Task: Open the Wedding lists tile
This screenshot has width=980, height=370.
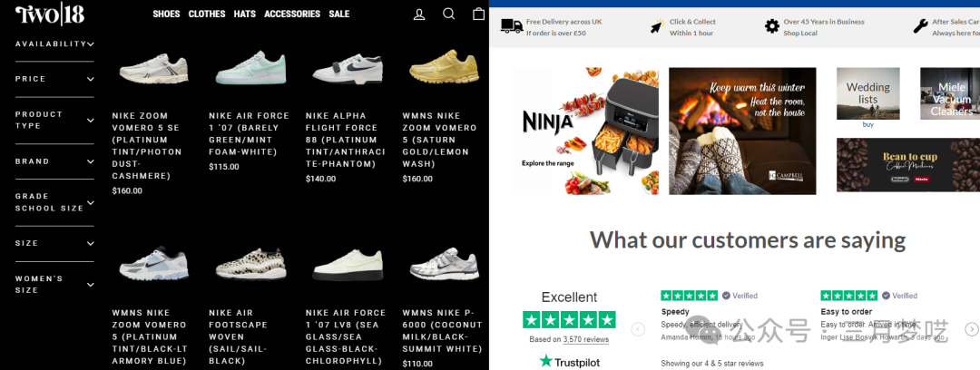Action: (x=868, y=93)
